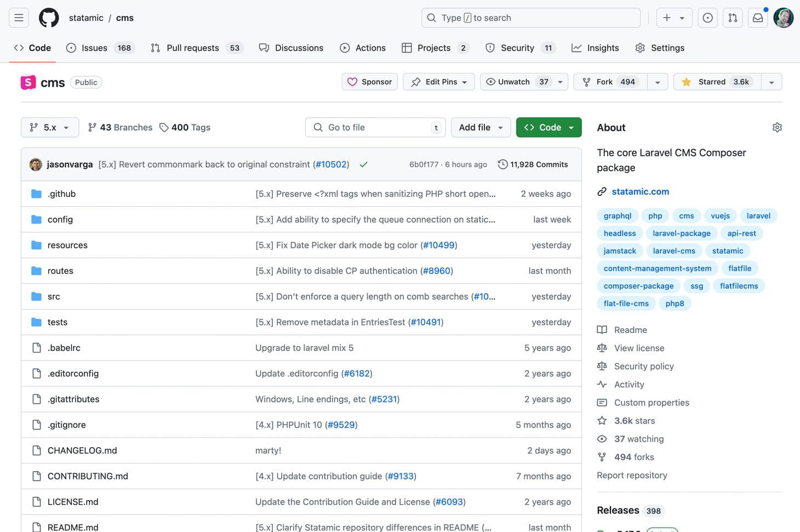The width and height of the screenshot is (800, 532).
Task: Open the src folder icon
Action: 37,296
